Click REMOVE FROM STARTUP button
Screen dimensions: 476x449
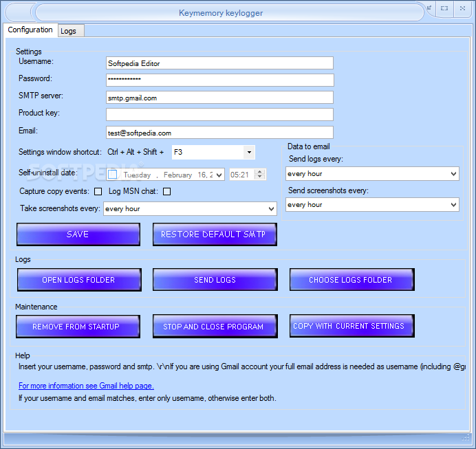tap(78, 327)
